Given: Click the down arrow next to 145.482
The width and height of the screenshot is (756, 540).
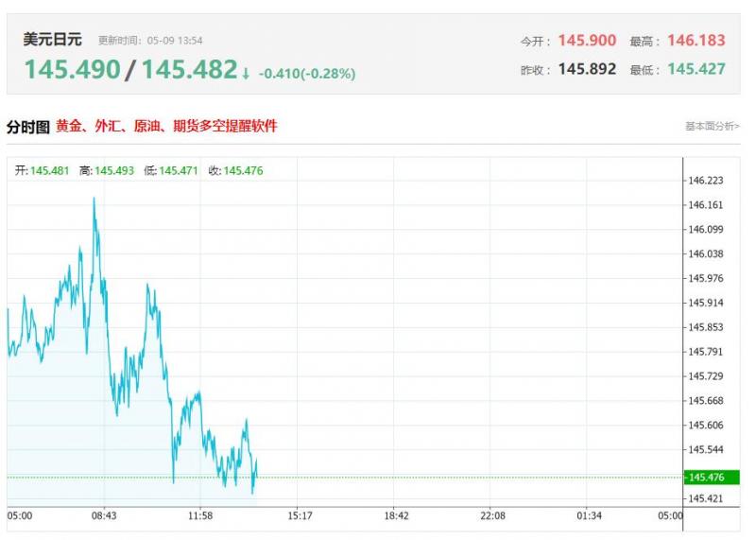Looking at the screenshot, I should (x=246, y=74).
